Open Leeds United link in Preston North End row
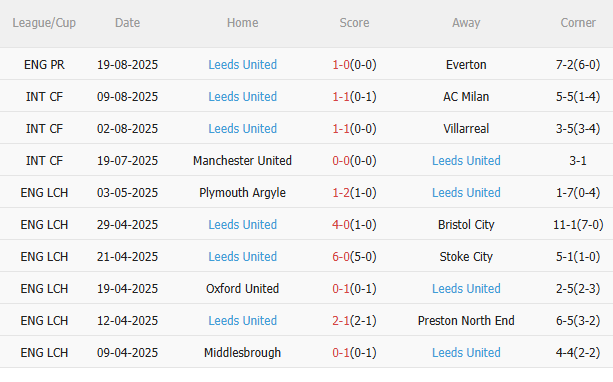 tap(242, 321)
